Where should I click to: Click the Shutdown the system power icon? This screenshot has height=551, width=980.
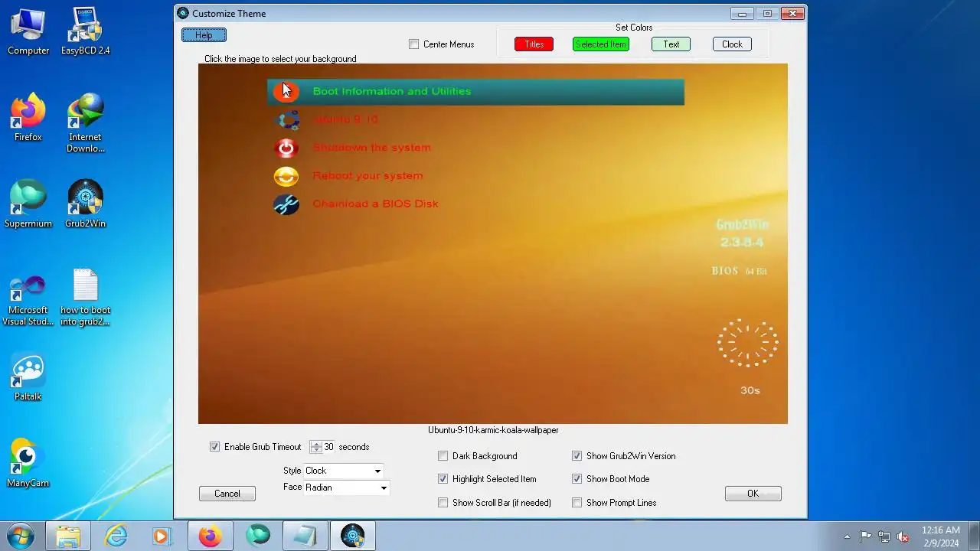[286, 148]
